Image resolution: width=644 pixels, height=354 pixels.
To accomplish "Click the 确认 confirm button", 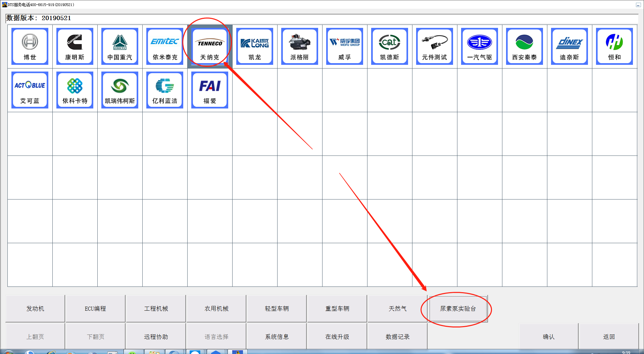I will click(x=549, y=336).
